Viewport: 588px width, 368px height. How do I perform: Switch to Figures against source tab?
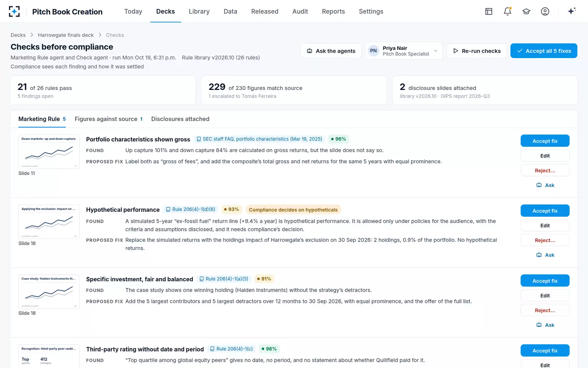109,119
